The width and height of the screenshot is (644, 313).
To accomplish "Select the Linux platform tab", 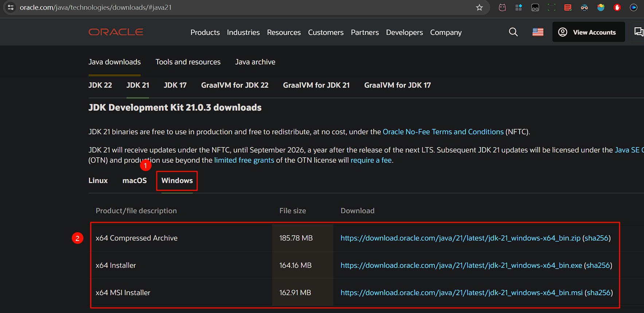I will tap(98, 181).
